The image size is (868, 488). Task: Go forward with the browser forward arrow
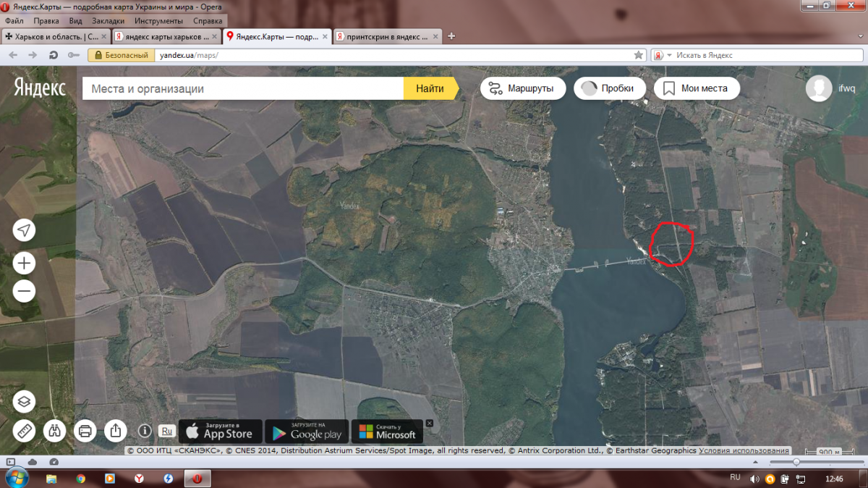33,55
